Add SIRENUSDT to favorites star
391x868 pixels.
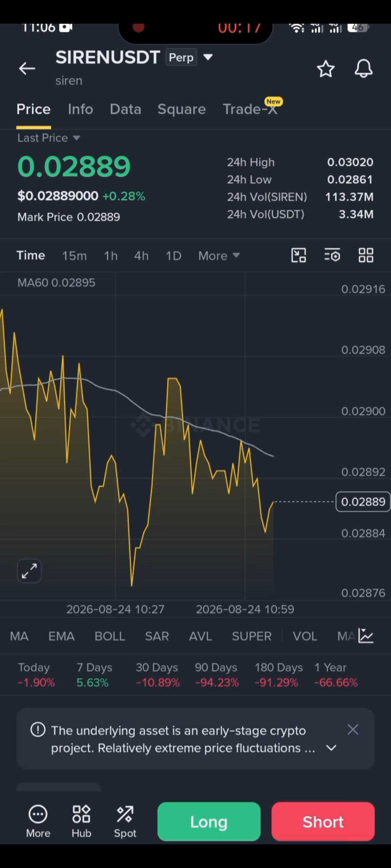[325, 69]
